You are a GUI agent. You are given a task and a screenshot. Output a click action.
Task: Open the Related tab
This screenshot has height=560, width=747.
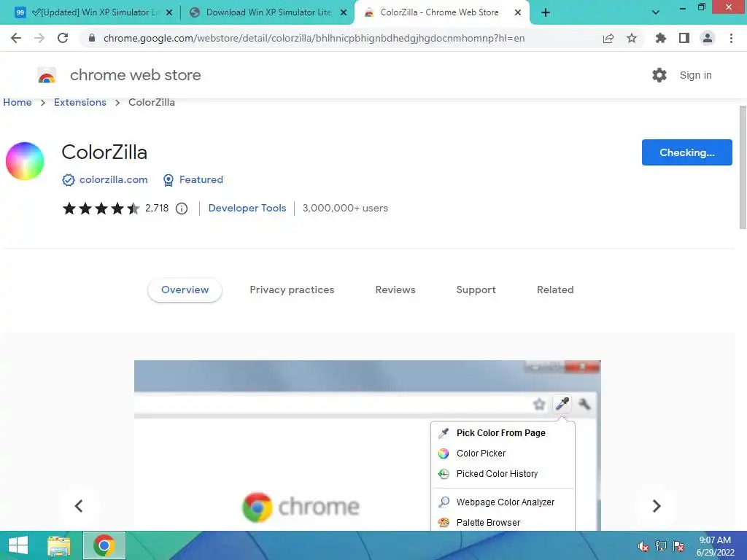tap(555, 289)
